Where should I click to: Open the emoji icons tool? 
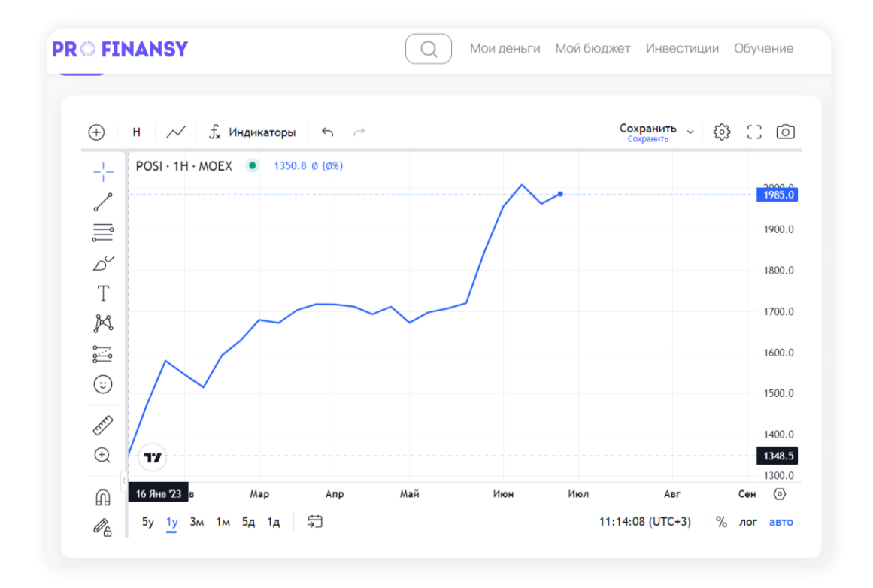pos(103,384)
